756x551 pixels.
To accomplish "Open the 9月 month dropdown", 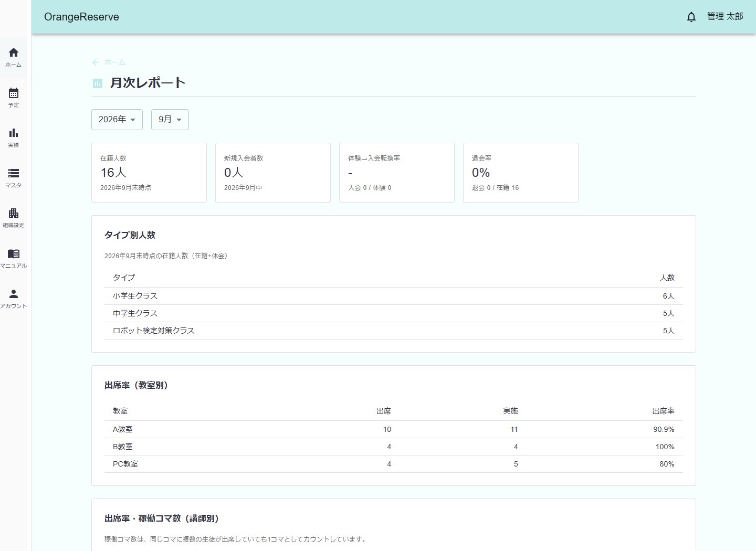I will (x=170, y=120).
